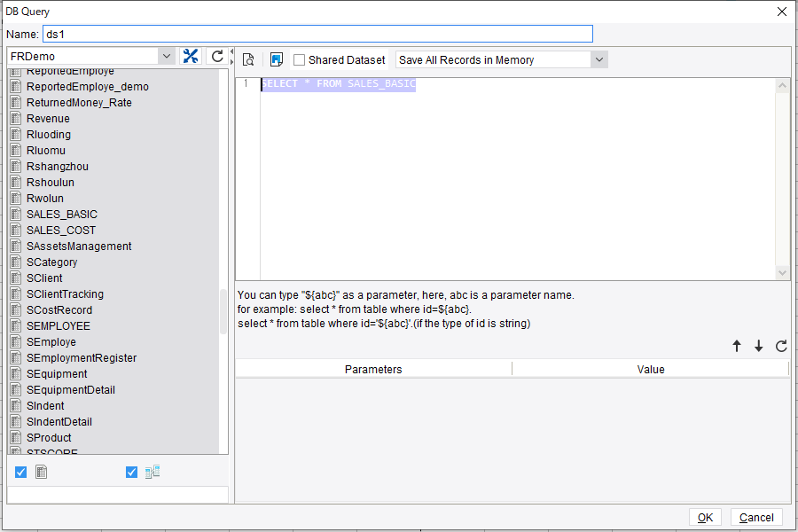Select the SEquipmentDetail table

tap(71, 389)
